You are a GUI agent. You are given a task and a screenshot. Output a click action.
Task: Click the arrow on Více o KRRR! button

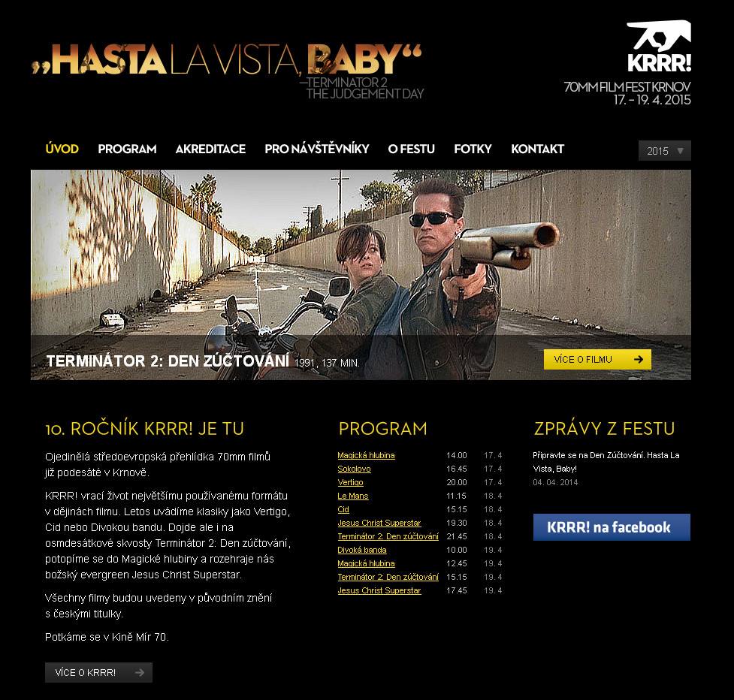140,672
